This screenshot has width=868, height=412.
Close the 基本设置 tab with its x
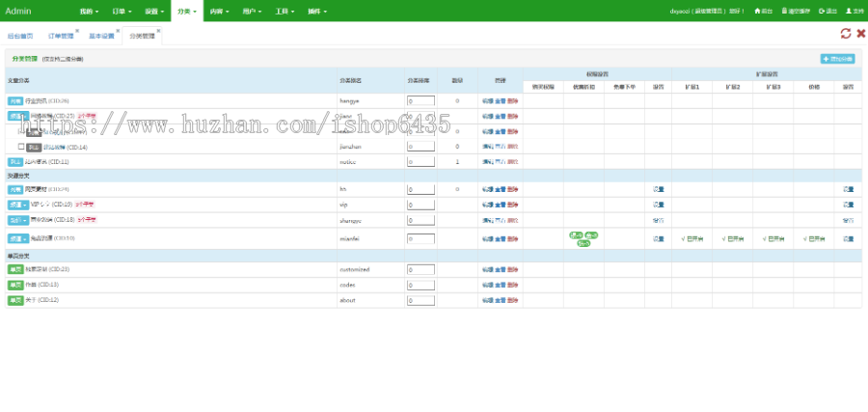tap(118, 31)
